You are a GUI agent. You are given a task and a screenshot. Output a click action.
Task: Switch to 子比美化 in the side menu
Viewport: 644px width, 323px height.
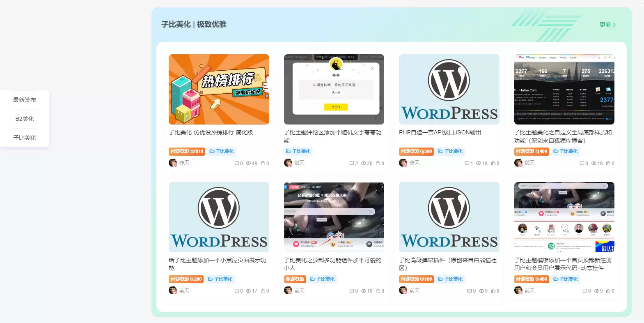(25, 138)
